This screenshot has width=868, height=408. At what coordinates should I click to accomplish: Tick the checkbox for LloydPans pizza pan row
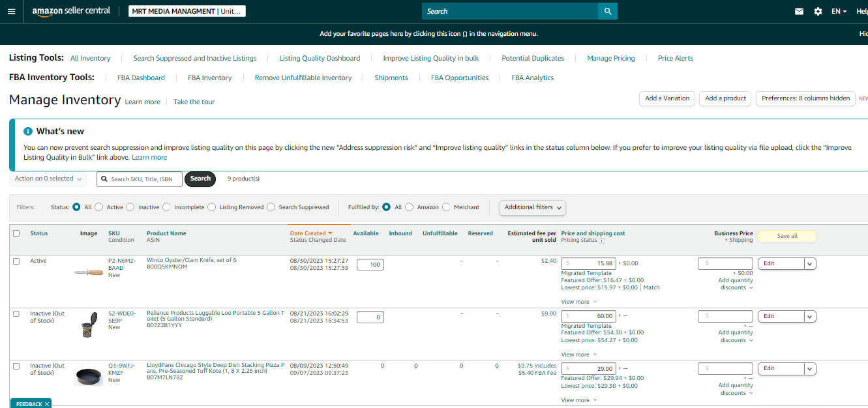pos(16,366)
